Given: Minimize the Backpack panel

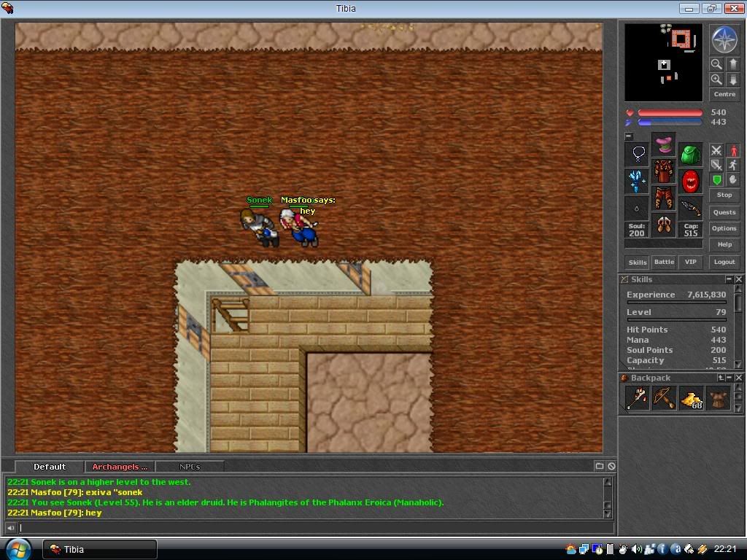Looking at the screenshot, I should point(729,378).
